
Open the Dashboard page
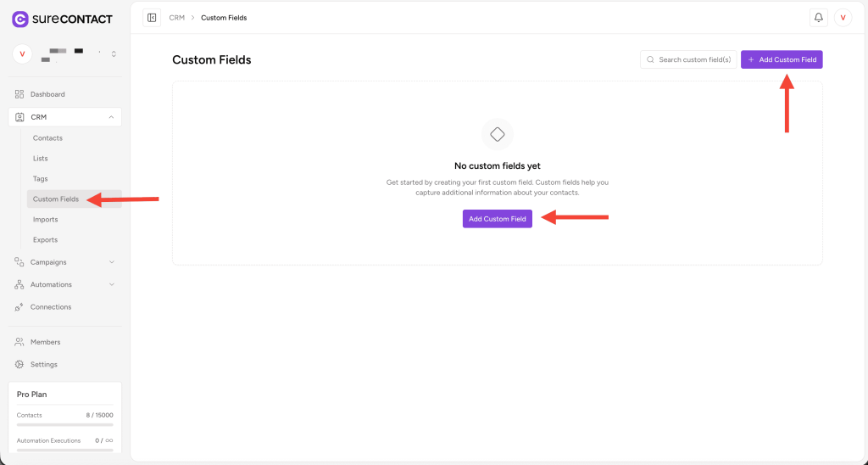(47, 94)
